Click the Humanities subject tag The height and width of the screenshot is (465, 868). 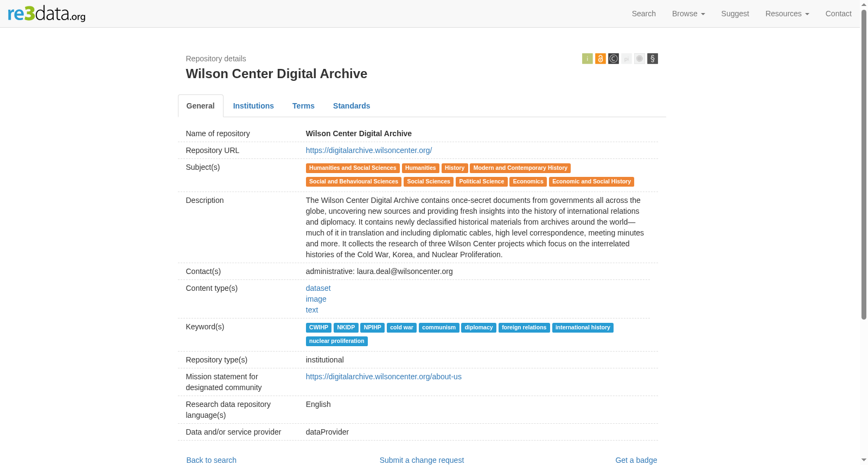click(x=420, y=168)
